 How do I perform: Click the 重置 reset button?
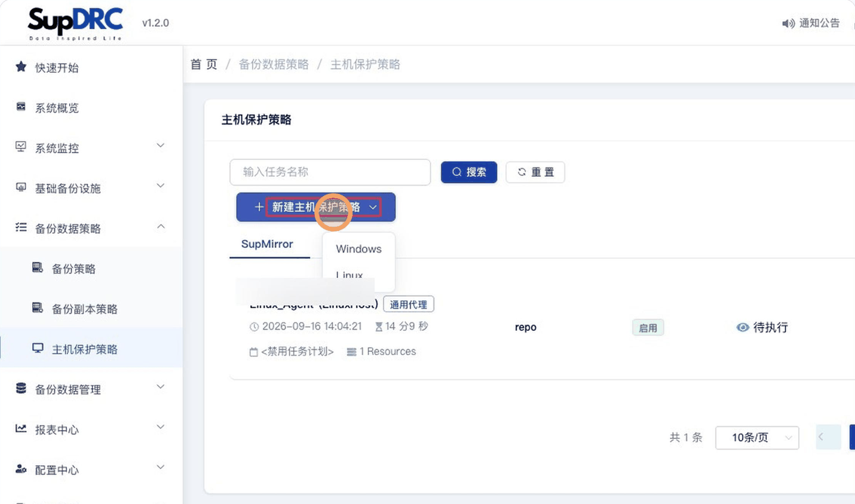coord(535,172)
